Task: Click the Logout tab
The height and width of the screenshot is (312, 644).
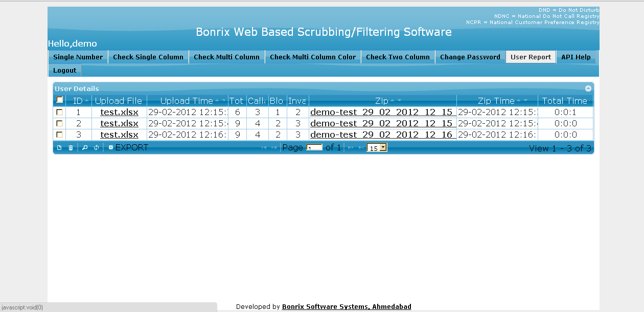Action: 64,70
